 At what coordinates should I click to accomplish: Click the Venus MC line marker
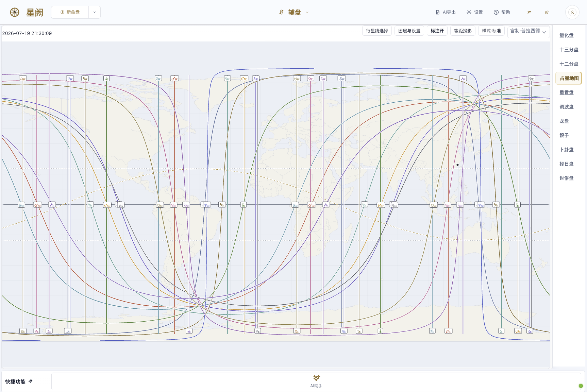pos(311,79)
